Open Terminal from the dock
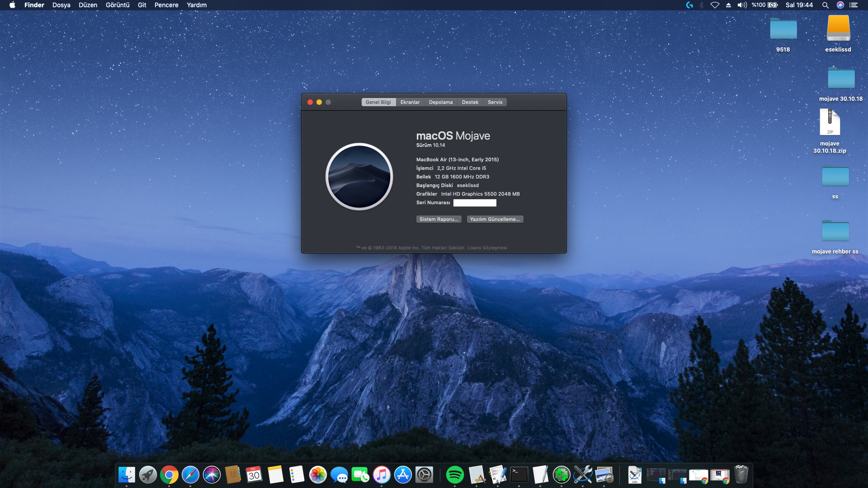The image size is (868, 488). 519,475
